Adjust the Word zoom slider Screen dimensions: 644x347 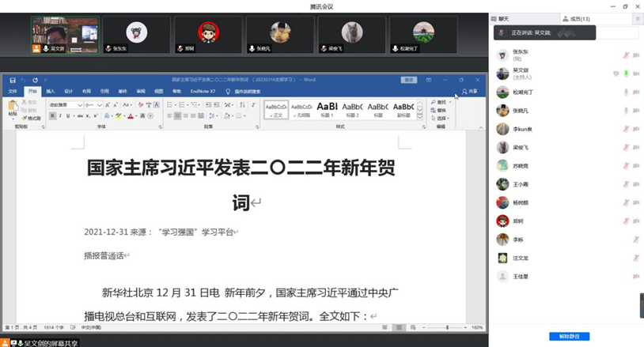444,327
